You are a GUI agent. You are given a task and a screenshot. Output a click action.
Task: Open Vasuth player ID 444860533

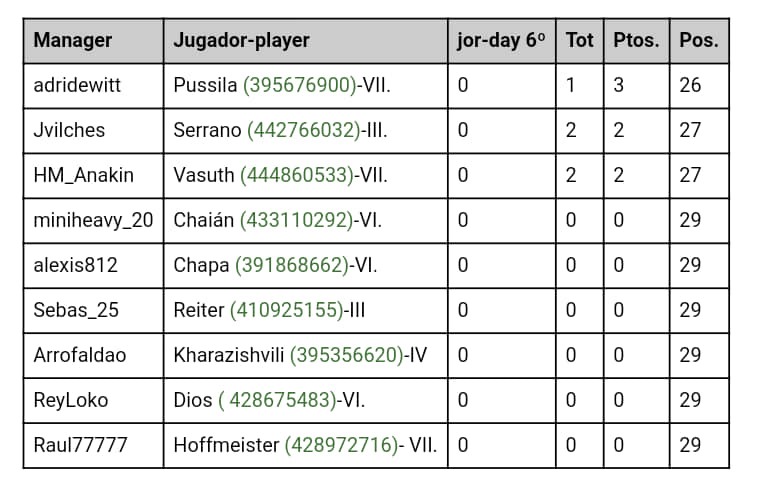[x=297, y=175]
